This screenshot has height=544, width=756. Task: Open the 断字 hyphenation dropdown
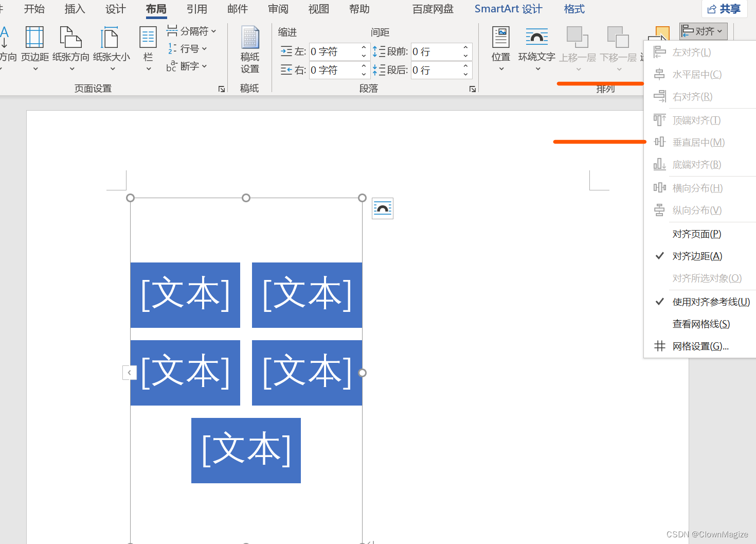187,66
